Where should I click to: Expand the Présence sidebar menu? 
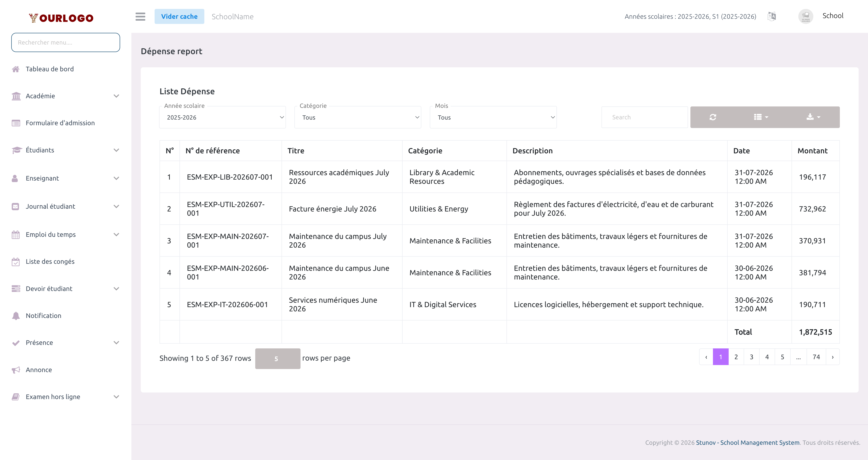pyautogui.click(x=65, y=343)
